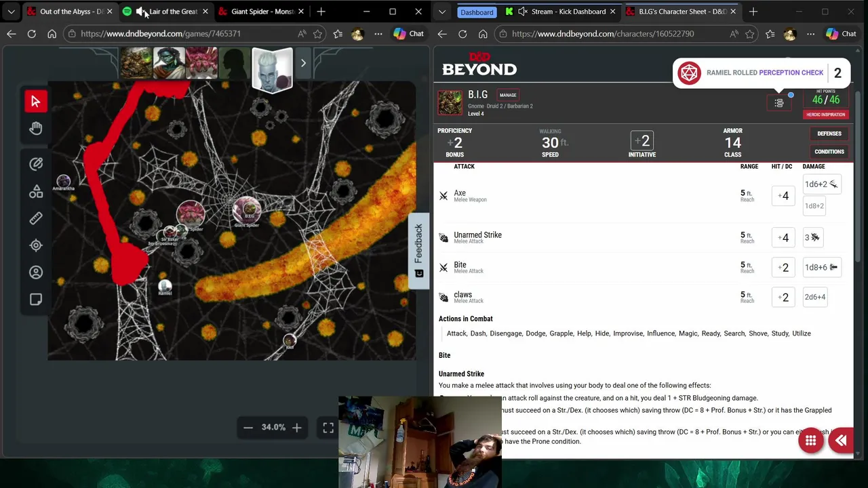Open the Conditions panel
Viewport: 868px width, 488px height.
pyautogui.click(x=829, y=152)
